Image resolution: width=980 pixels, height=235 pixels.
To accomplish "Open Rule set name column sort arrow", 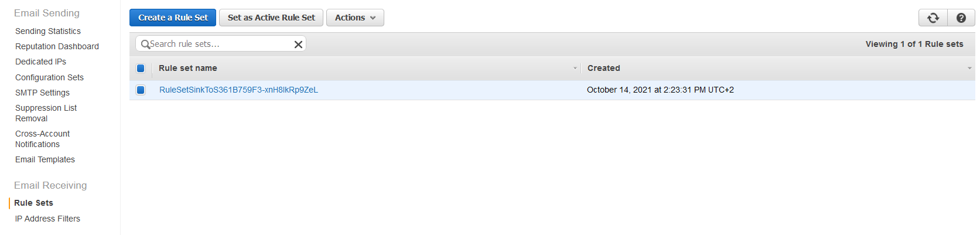I will coord(575,68).
